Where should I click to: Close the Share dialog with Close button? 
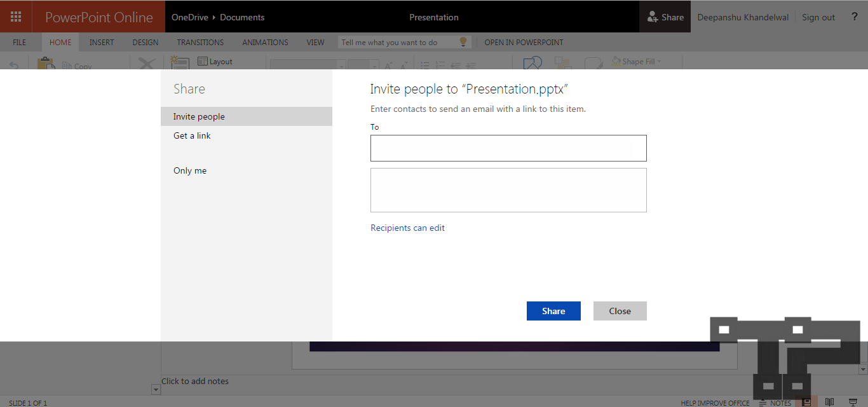pos(620,311)
